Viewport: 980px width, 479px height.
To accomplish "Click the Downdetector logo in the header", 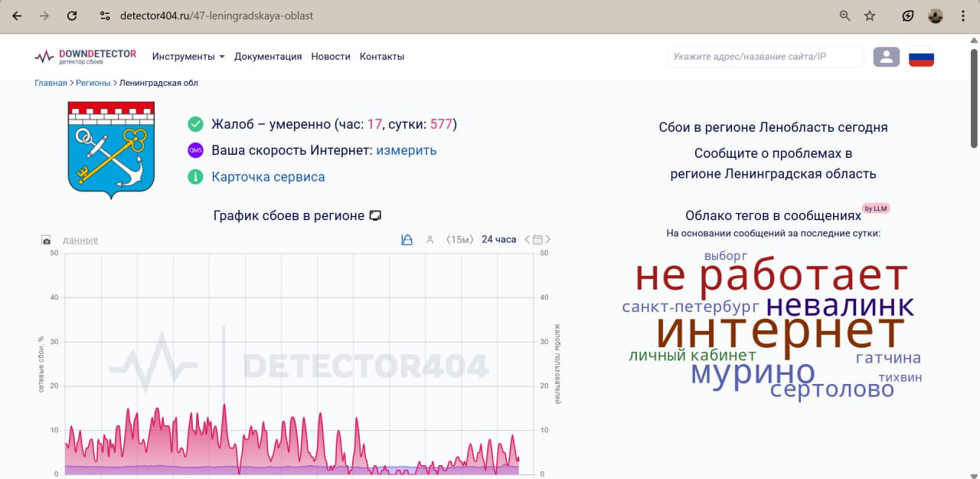I will tap(85, 57).
